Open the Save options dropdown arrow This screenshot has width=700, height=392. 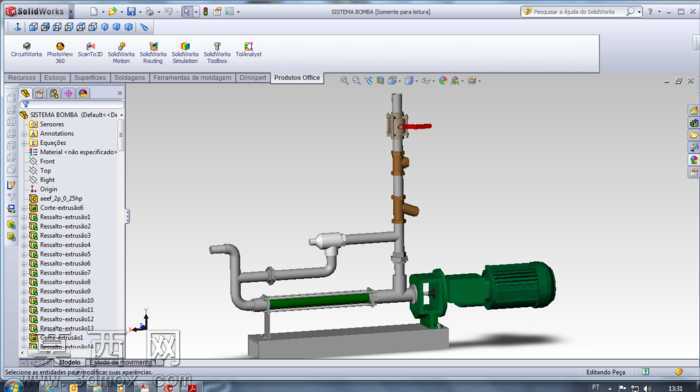[140, 12]
